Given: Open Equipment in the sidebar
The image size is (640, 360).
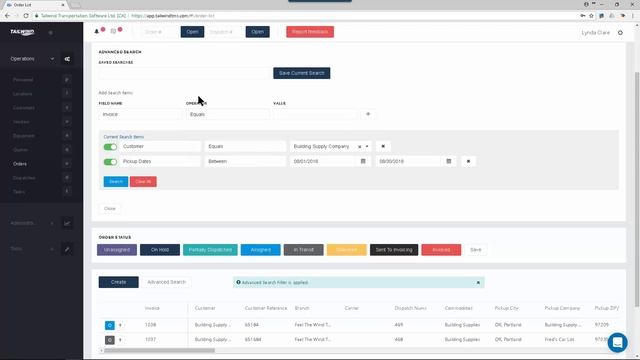Looking at the screenshot, I should pyautogui.click(x=24, y=136).
